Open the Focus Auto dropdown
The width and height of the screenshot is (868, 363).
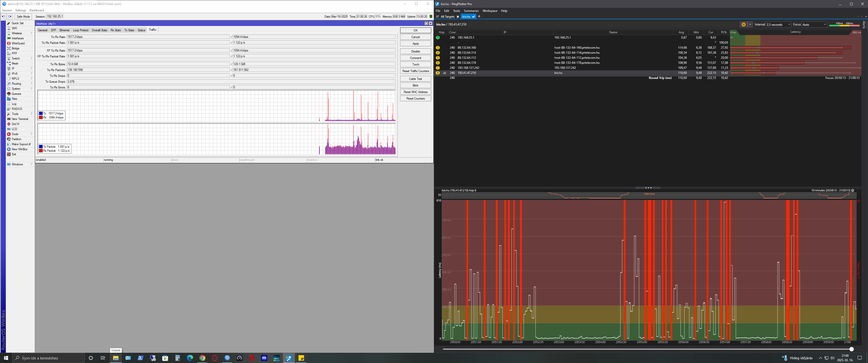[814, 25]
